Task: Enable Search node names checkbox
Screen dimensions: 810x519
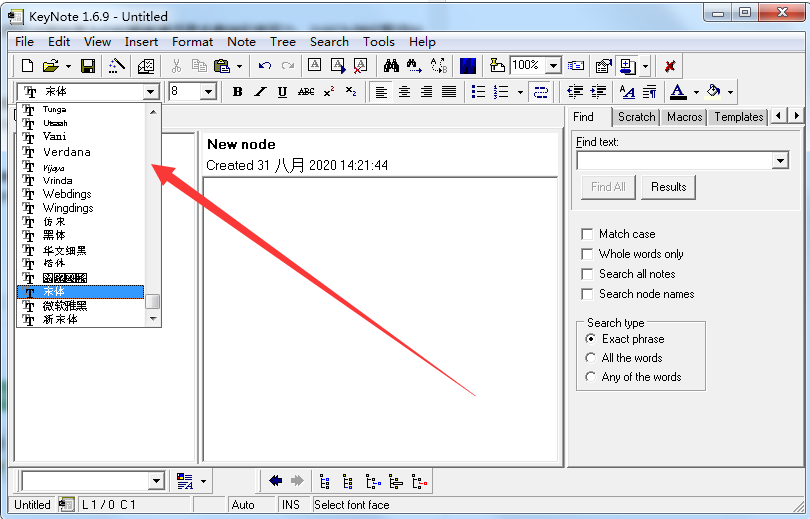Action: pos(587,294)
